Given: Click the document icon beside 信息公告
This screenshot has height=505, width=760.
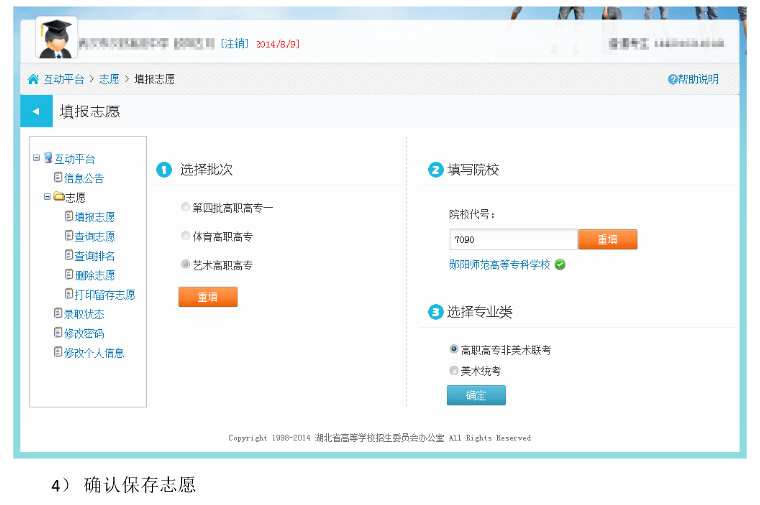Looking at the screenshot, I should point(58,178).
